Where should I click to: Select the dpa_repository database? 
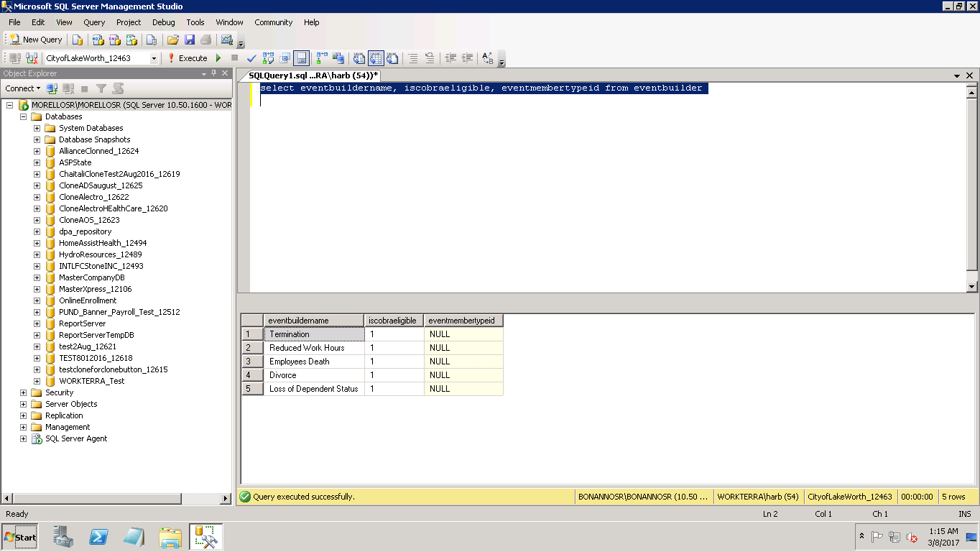pyautogui.click(x=85, y=231)
